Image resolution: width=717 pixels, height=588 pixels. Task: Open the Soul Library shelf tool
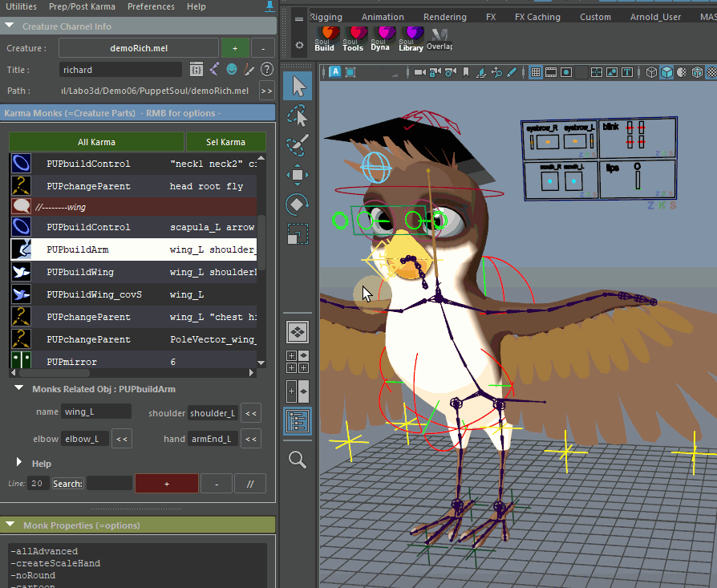tap(410, 39)
